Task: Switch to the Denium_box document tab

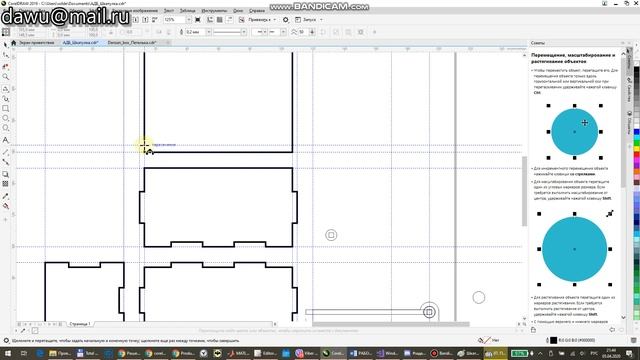Action: 132,42
